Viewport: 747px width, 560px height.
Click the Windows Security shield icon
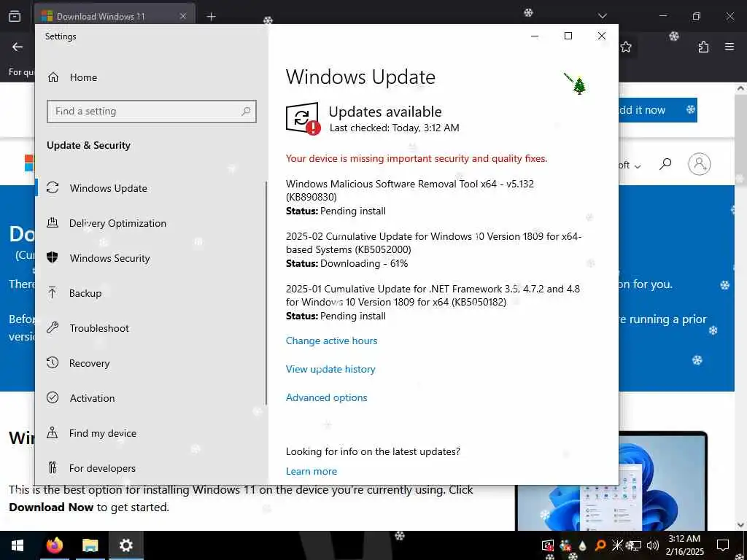coord(53,257)
